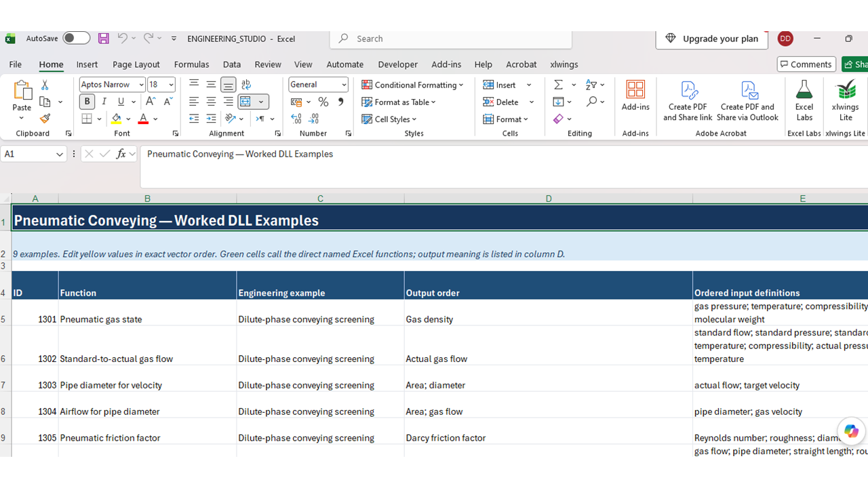Expand the Name Box dropdown arrow
Viewport: 868px width, 488px height.
tap(59, 154)
